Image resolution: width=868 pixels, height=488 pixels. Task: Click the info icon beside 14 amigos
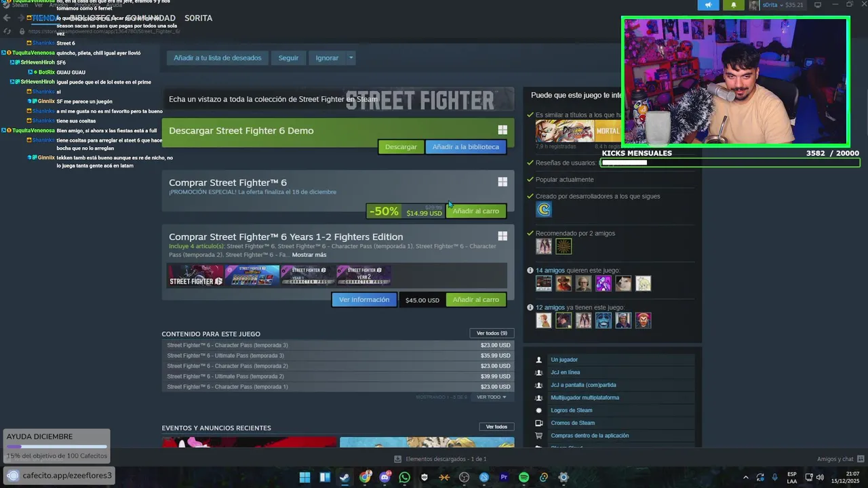click(530, 270)
